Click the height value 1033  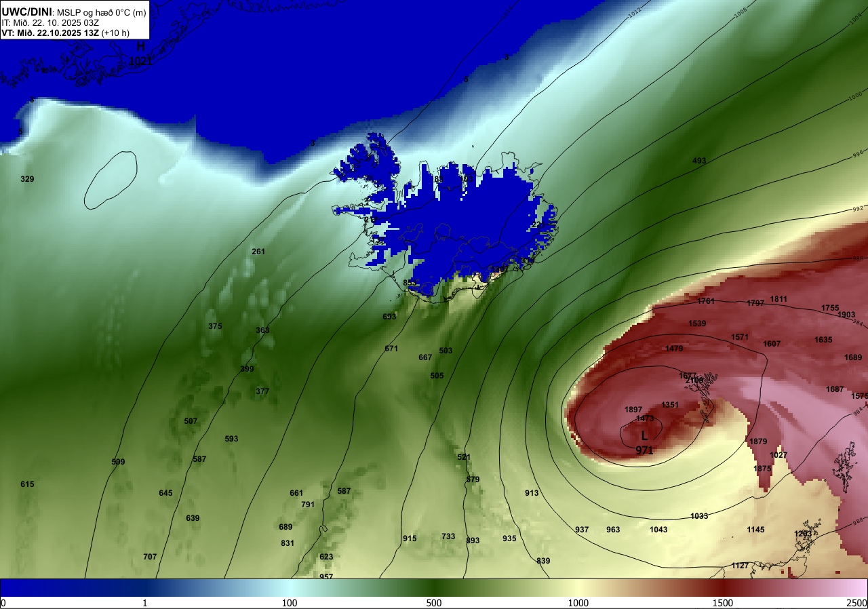[699, 516]
